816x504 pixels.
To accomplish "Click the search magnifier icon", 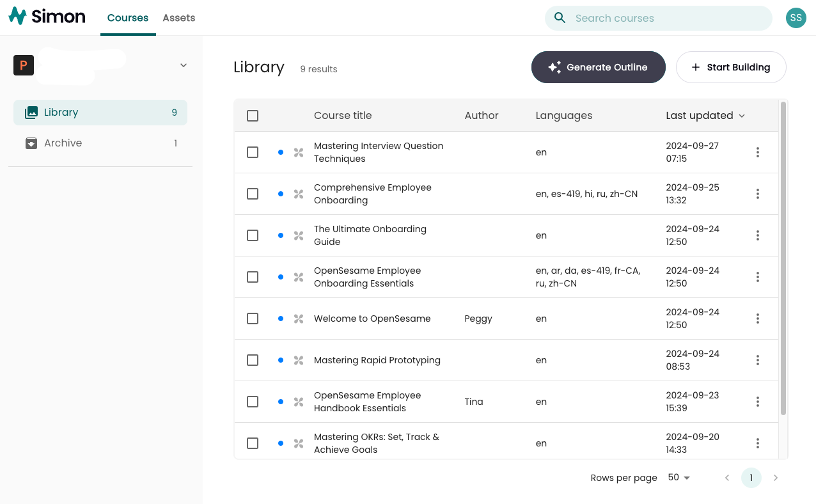I will tap(560, 18).
